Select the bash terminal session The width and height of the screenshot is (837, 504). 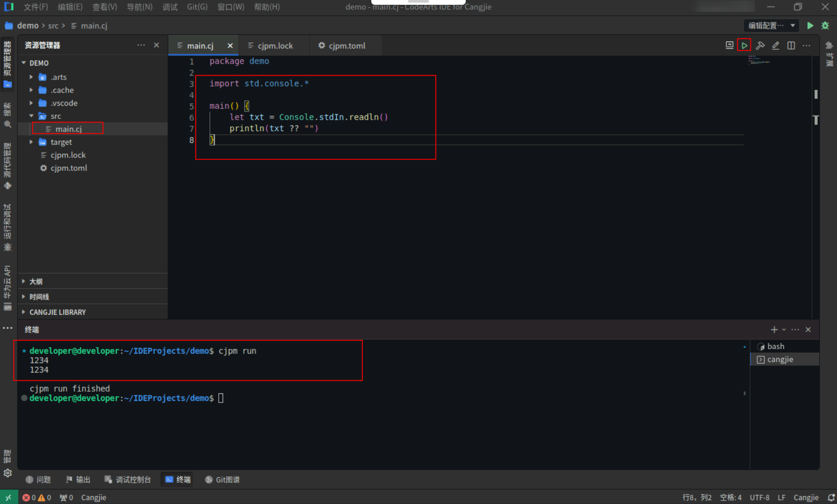[785, 346]
